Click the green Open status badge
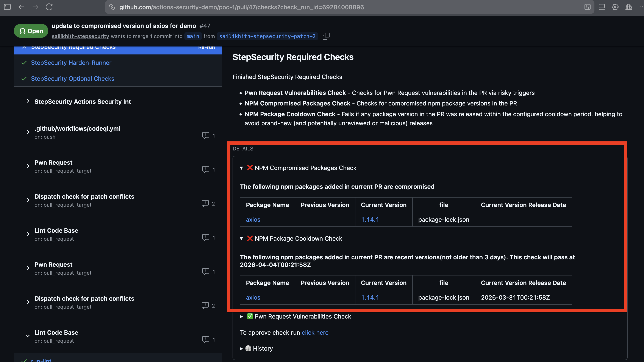This screenshot has width=644, height=362. point(31,31)
